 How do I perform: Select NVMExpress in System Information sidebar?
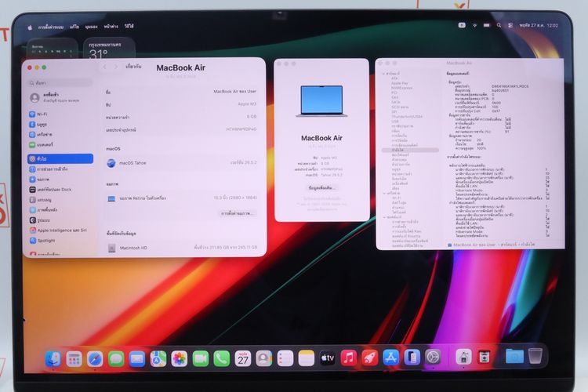(401, 88)
